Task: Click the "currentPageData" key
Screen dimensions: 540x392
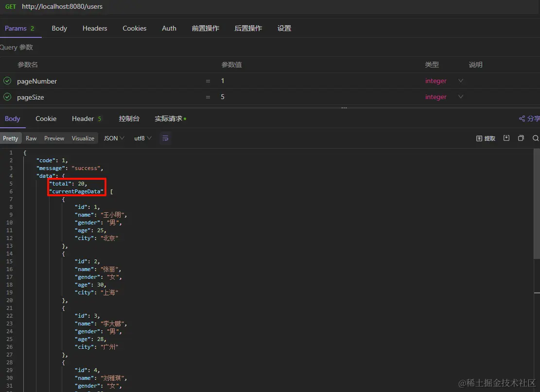Action: point(76,191)
